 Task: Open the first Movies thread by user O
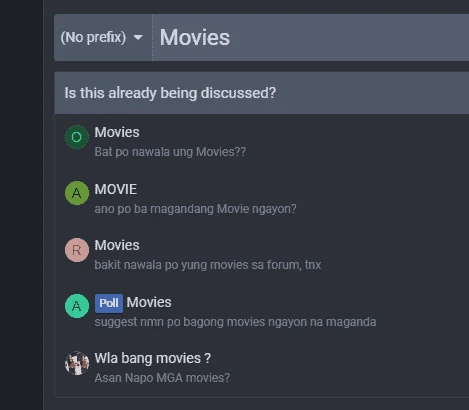[117, 132]
